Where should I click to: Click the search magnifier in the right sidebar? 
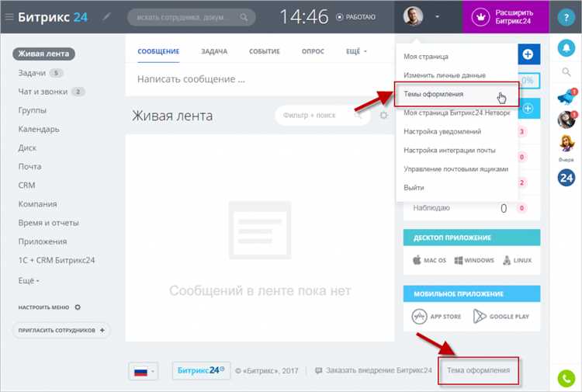[x=566, y=71]
